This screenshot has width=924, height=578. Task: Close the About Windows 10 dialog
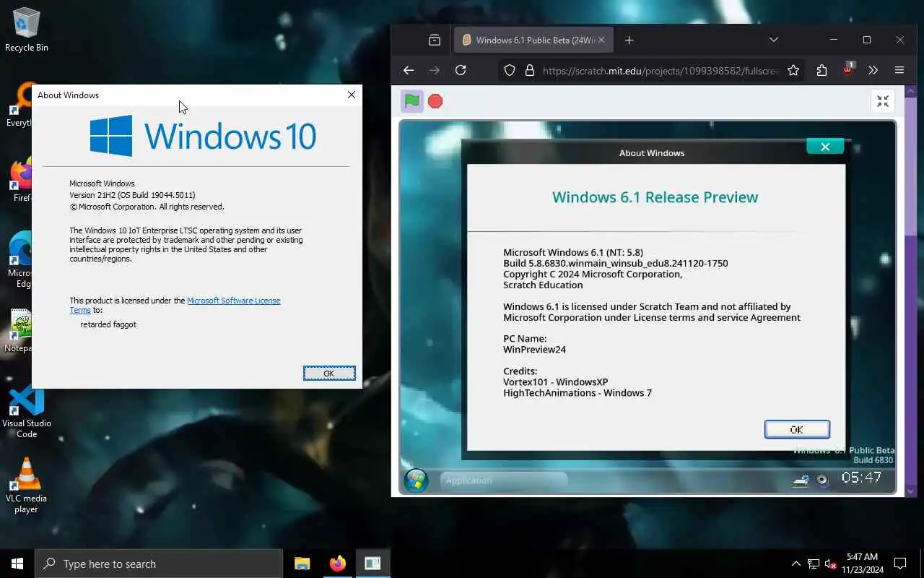[351, 95]
